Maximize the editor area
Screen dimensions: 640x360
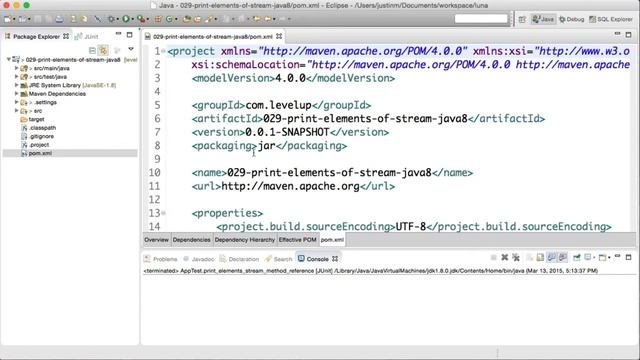point(629,35)
